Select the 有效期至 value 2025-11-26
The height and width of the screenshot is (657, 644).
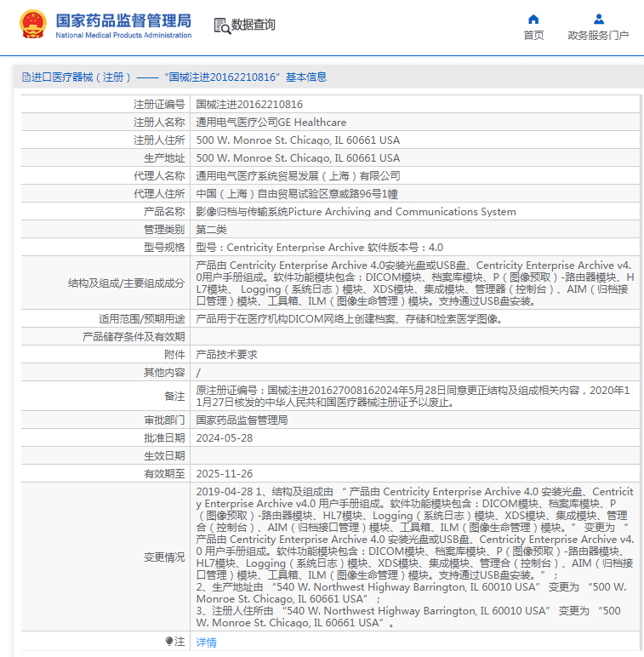[225, 474]
